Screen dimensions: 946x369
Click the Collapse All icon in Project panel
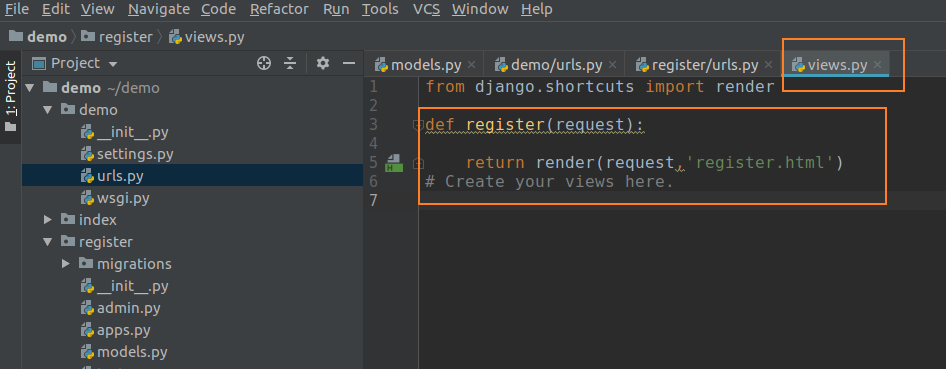point(291,63)
